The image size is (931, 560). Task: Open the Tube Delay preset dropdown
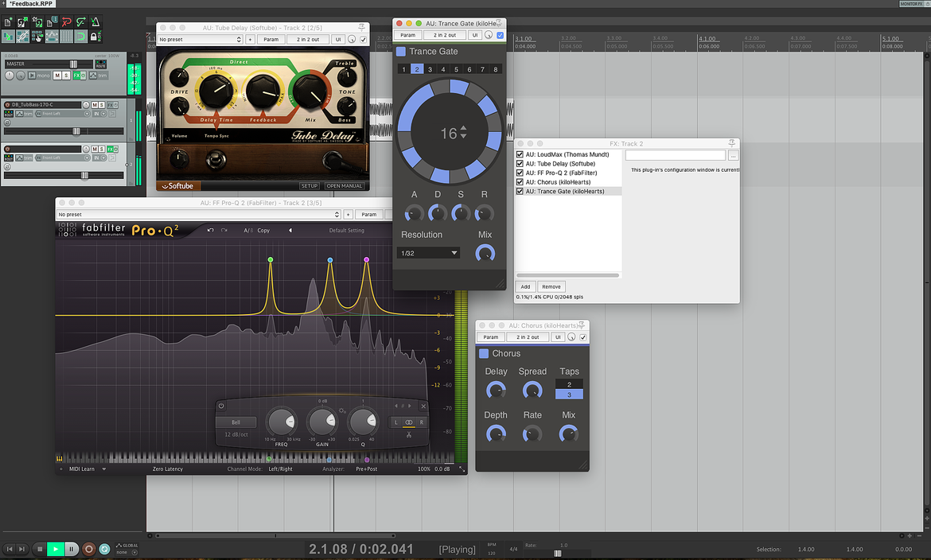tap(200, 40)
